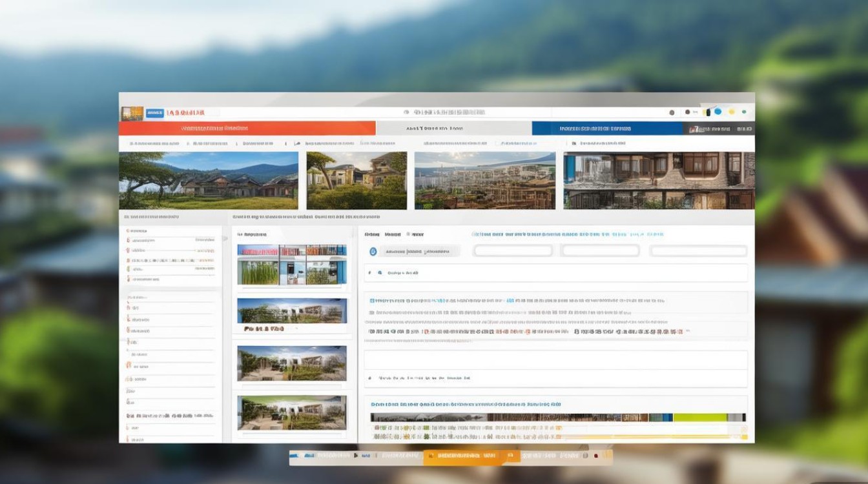This screenshot has height=484, width=868.
Task: Open the red-orange navigation tab
Action: coord(247,128)
